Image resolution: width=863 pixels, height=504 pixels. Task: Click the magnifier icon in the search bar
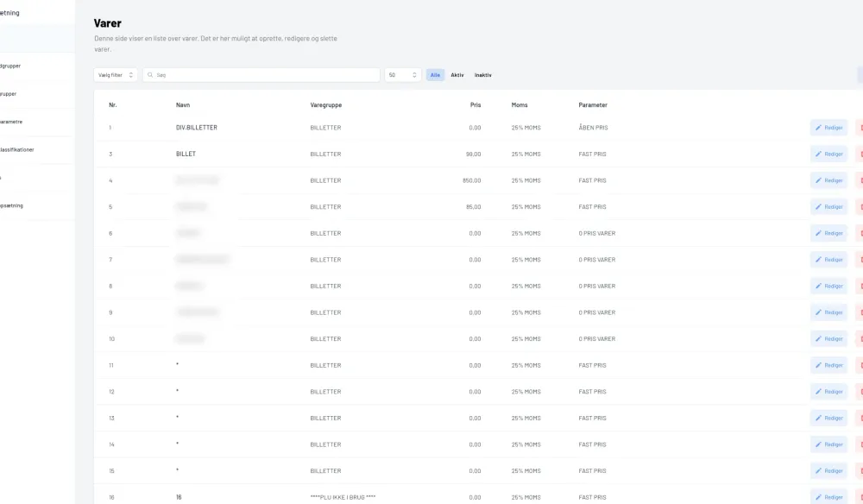pyautogui.click(x=150, y=75)
